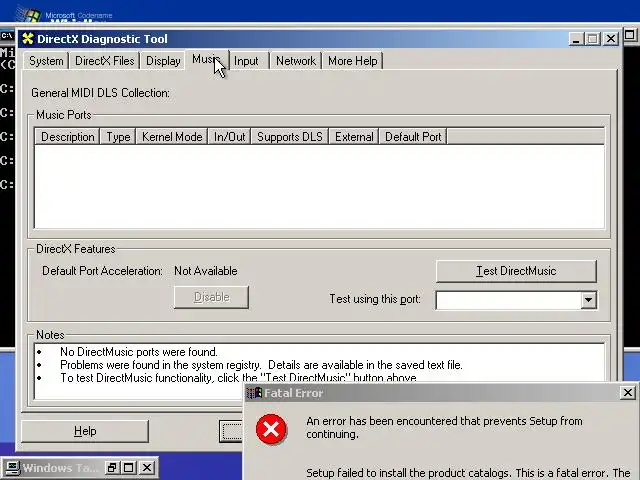This screenshot has height=480, width=640.
Task: Click 'Problems were found in the system registry' note
Action: click(x=261, y=365)
